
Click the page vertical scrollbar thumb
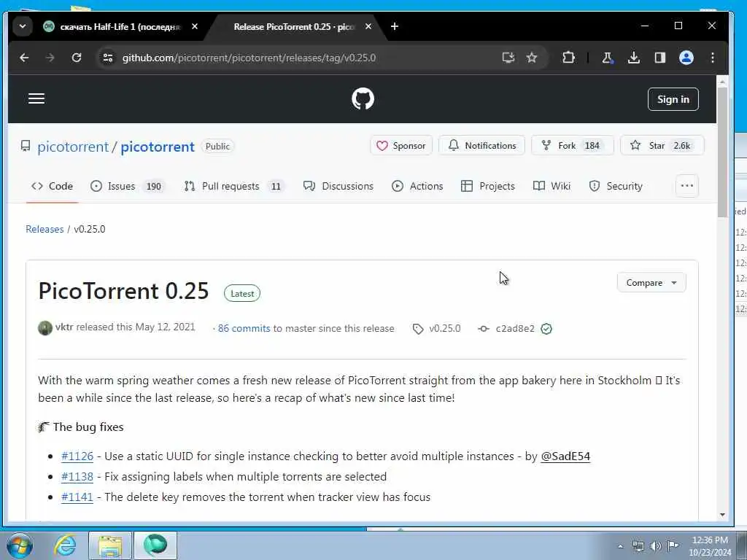click(x=722, y=152)
